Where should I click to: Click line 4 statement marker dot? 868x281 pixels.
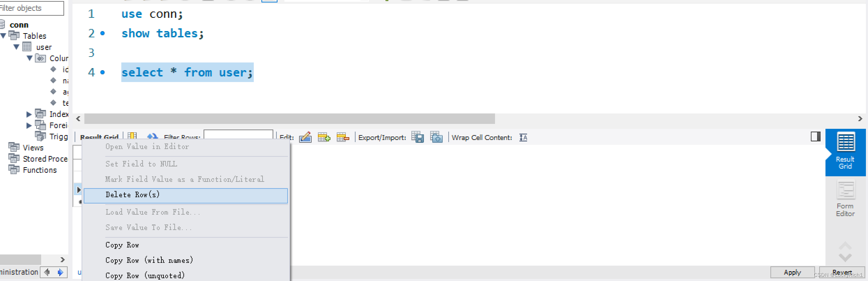[x=102, y=72]
